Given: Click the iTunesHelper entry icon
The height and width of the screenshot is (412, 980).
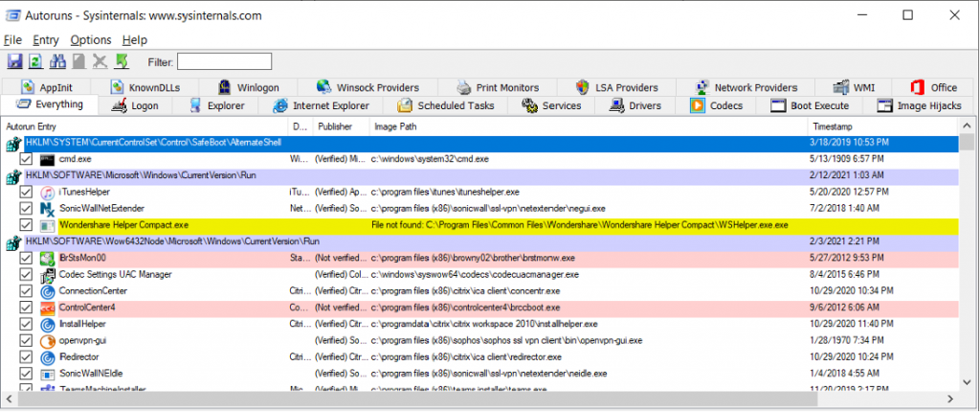Looking at the screenshot, I should point(48,192).
